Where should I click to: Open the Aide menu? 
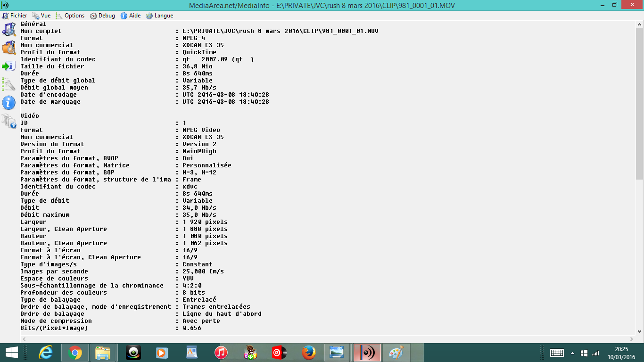[x=131, y=16]
